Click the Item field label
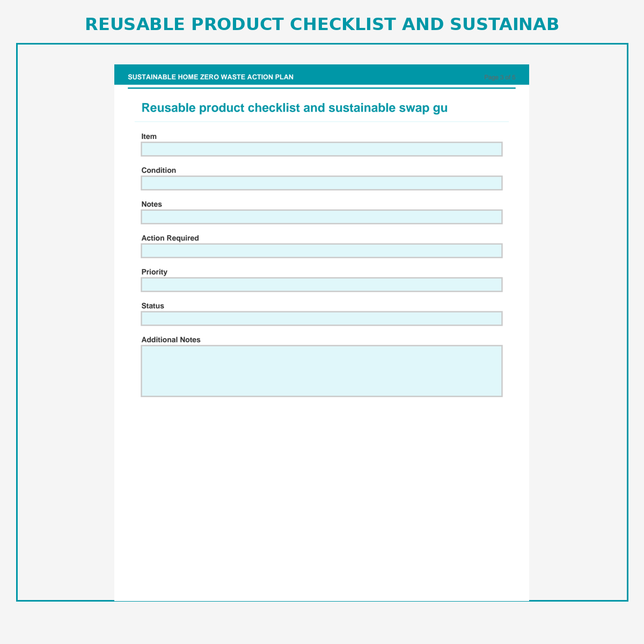Viewport: 644px width, 644px height. [149, 136]
